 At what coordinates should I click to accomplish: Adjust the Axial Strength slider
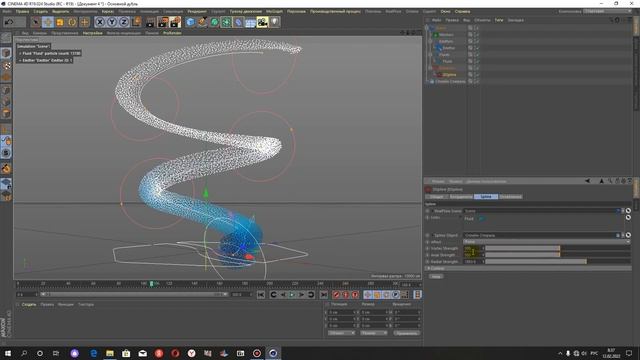coord(557,255)
